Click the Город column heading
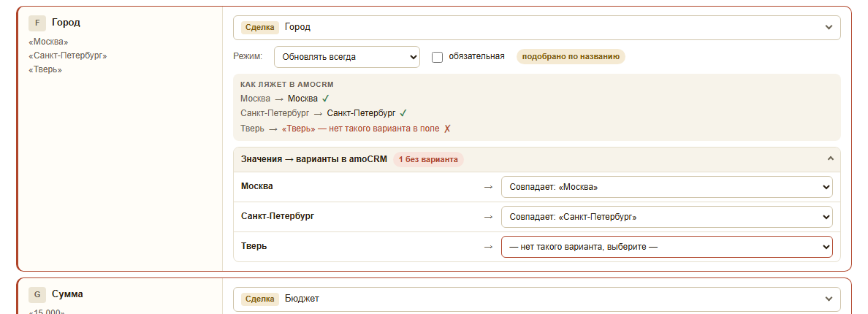The image size is (868, 314). (66, 23)
